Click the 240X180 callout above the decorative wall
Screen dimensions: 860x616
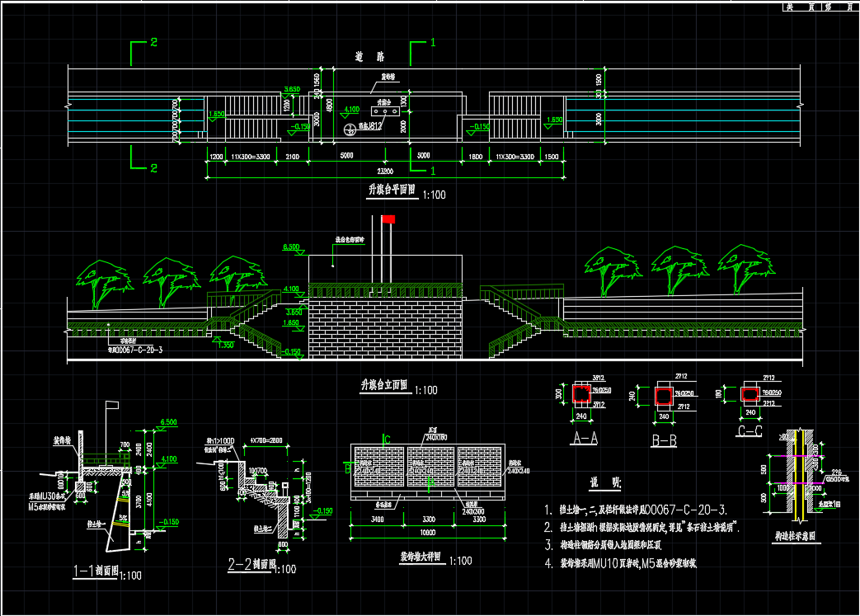(x=436, y=437)
